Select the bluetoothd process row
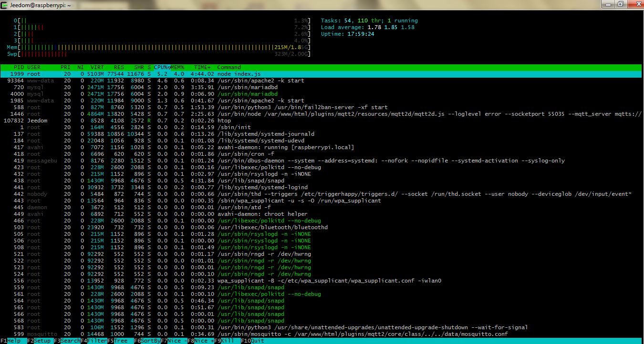Image resolution: width=644 pixels, height=344 pixels. [x=321, y=227]
